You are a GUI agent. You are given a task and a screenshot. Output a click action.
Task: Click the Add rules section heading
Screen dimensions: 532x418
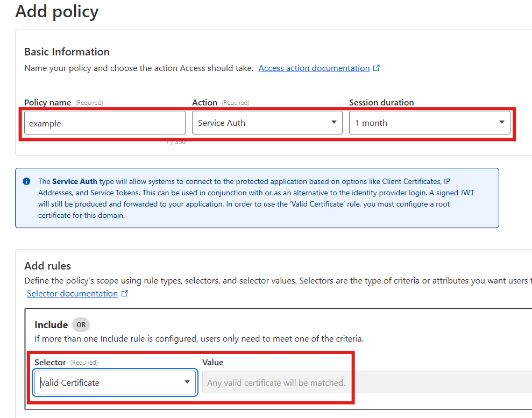point(48,266)
